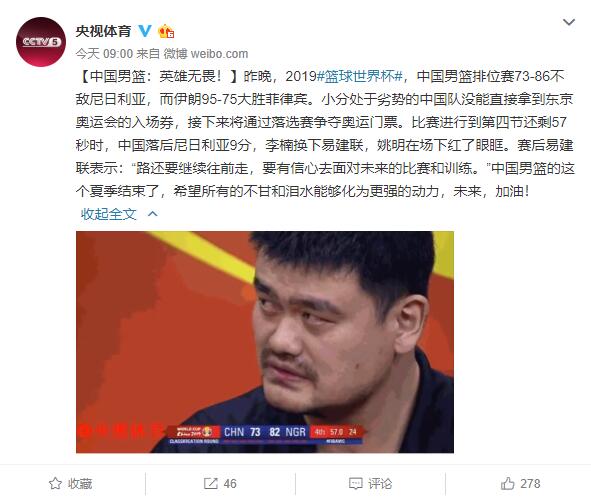
Task: Click the orange membership crown badge
Action: click(166, 31)
